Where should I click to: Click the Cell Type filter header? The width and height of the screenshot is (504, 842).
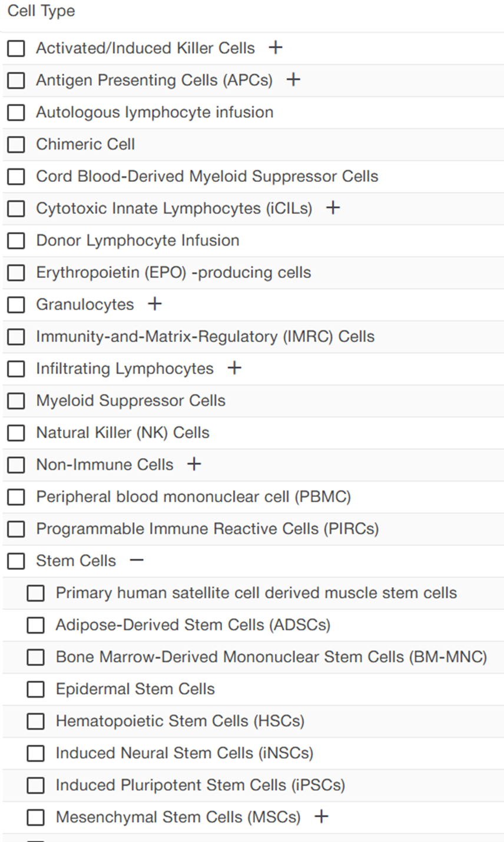click(41, 11)
